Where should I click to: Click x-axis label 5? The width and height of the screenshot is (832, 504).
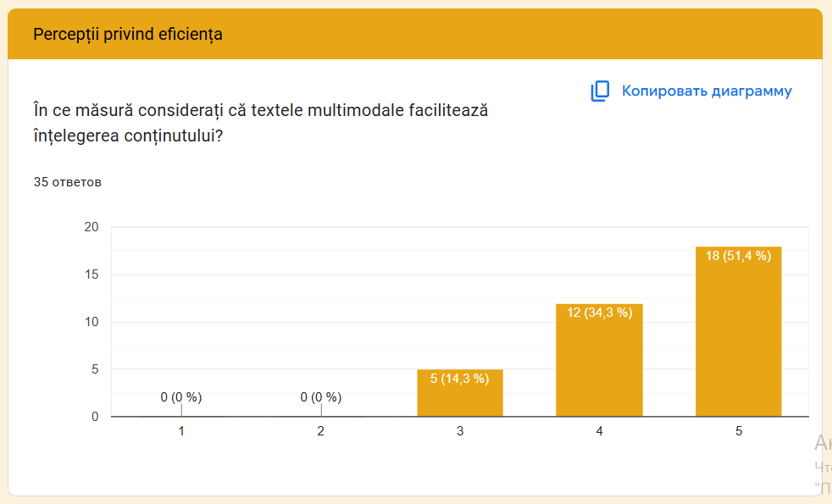click(x=739, y=431)
